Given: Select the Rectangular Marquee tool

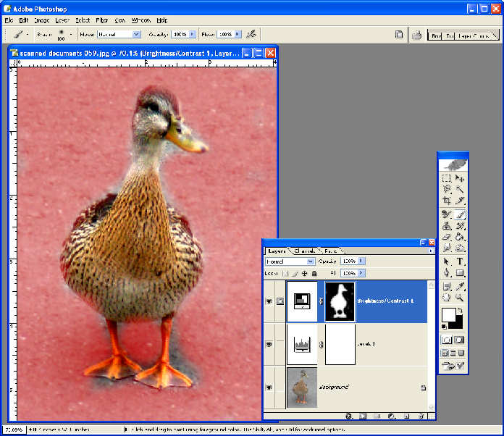Looking at the screenshot, I should (x=447, y=178).
